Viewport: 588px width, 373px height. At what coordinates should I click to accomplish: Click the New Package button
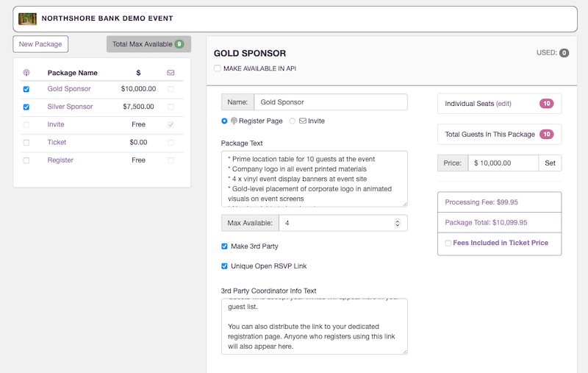tap(40, 44)
